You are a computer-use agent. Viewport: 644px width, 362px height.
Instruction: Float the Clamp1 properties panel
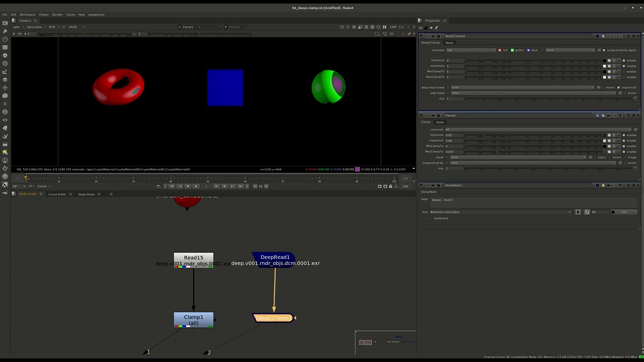633,116
